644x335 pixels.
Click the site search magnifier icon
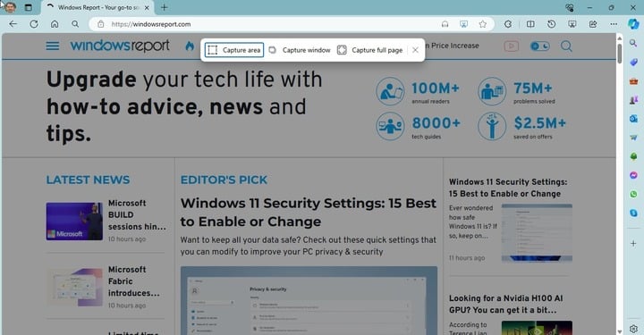pyautogui.click(x=566, y=46)
